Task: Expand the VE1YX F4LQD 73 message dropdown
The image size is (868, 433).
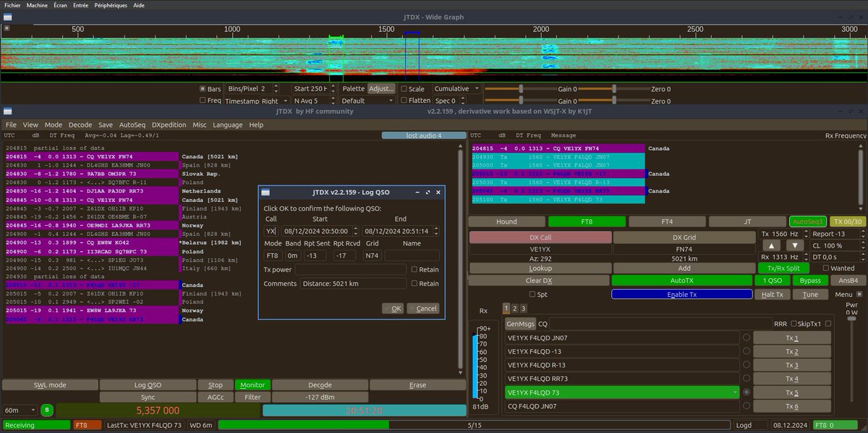Action: click(735, 392)
